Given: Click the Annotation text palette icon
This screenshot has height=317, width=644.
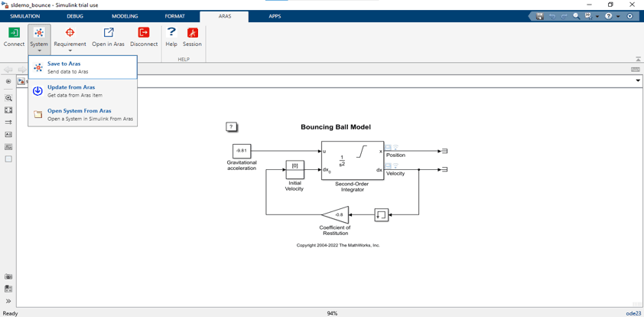Looking at the screenshot, I should (x=8, y=135).
